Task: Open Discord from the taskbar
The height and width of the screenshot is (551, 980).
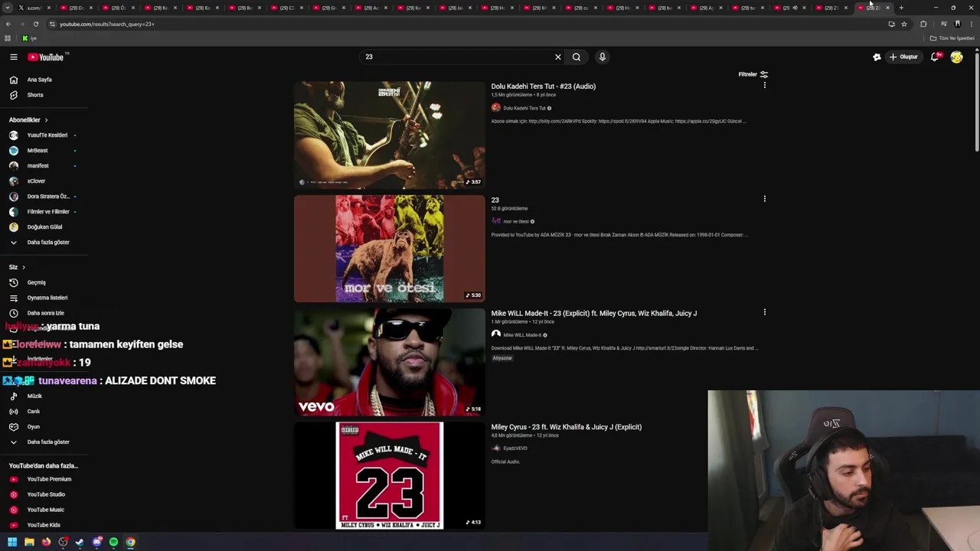Action: pos(97,542)
